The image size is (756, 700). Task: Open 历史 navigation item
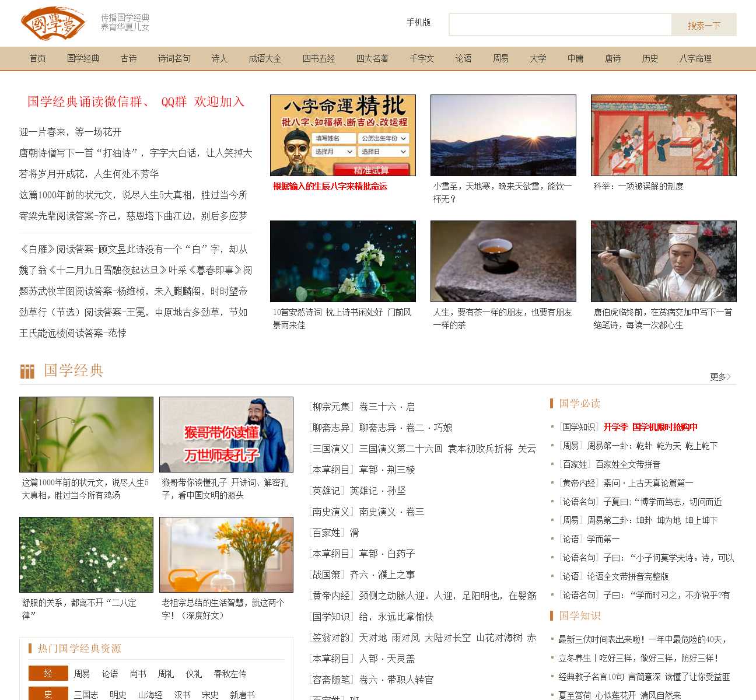tap(650, 58)
